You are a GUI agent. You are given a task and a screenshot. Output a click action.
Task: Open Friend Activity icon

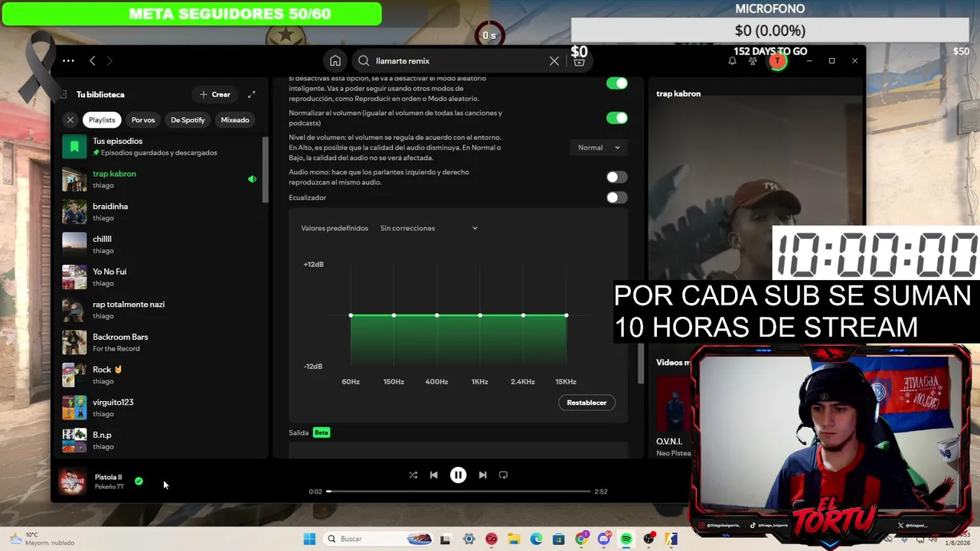point(753,61)
